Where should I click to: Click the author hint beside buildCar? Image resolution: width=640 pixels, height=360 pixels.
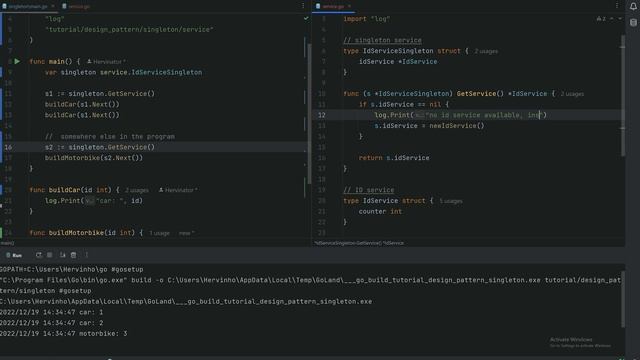pyautogui.click(x=178, y=190)
